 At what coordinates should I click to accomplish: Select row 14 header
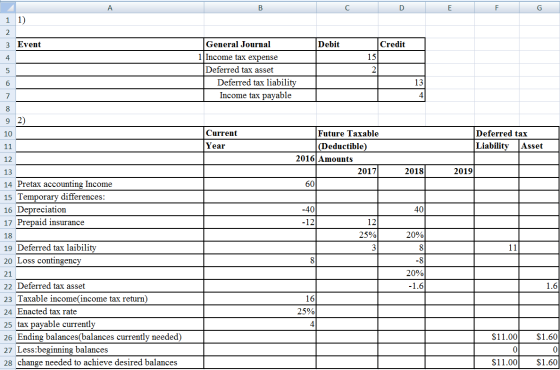(x=8, y=184)
